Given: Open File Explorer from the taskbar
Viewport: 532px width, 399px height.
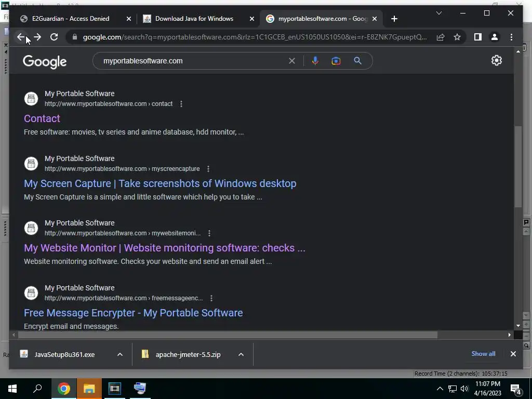Looking at the screenshot, I should point(89,389).
